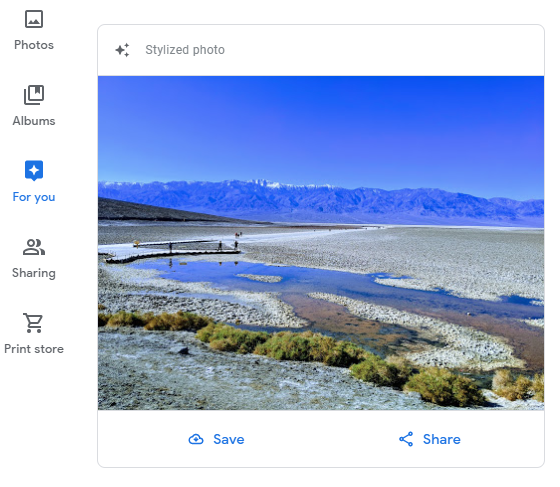Share the stylized photo
560x487 pixels.
coord(430,439)
